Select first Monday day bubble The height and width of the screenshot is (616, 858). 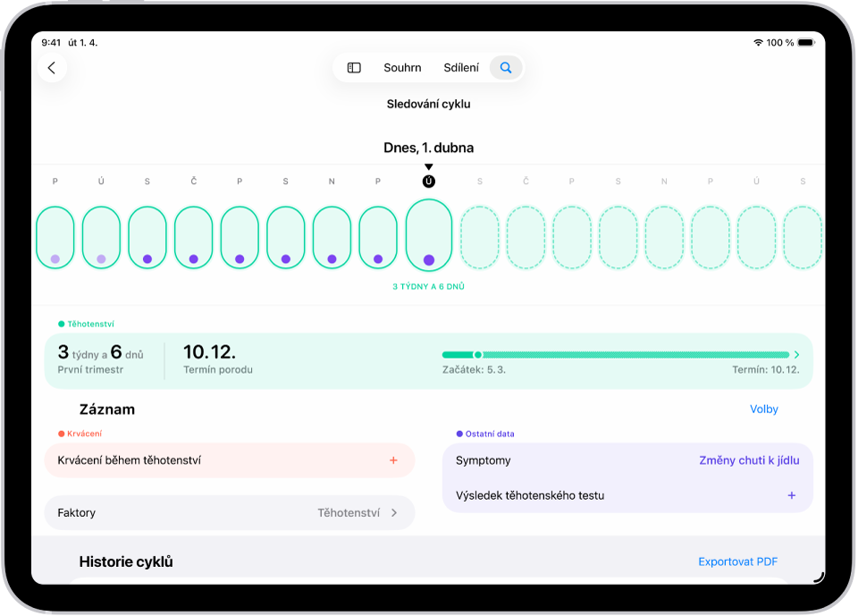pyautogui.click(x=55, y=238)
